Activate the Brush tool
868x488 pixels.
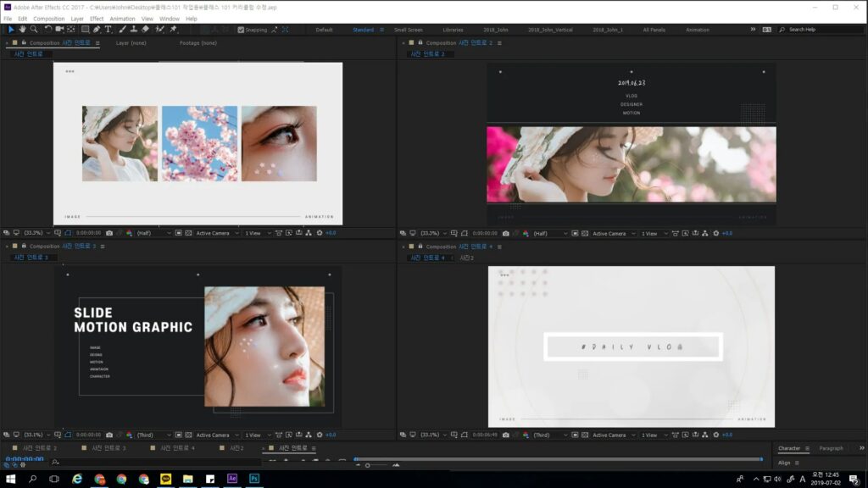coord(122,30)
